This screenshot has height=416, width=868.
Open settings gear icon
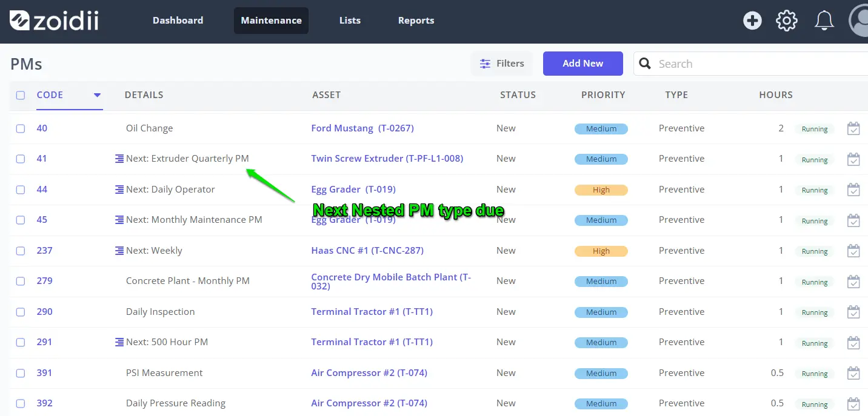point(787,21)
